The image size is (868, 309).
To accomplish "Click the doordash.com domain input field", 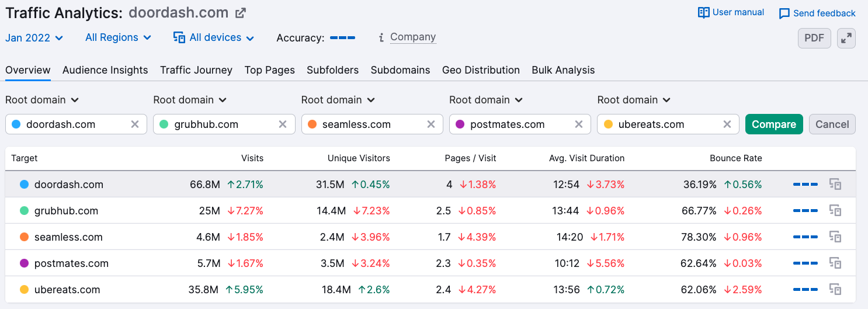I will coord(76,124).
